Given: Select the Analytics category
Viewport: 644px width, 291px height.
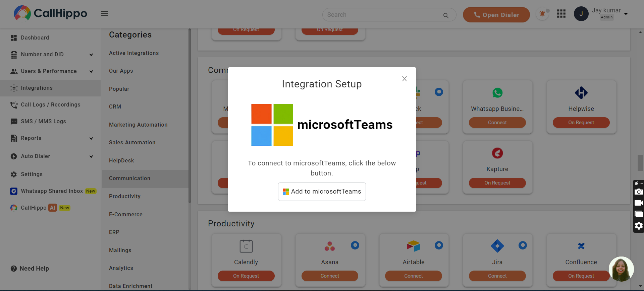Looking at the screenshot, I should tap(121, 268).
